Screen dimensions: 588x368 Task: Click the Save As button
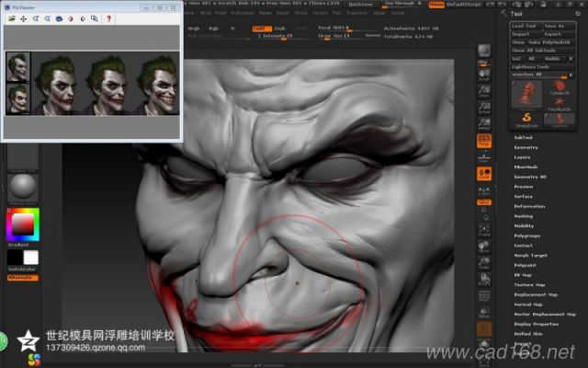(560, 26)
